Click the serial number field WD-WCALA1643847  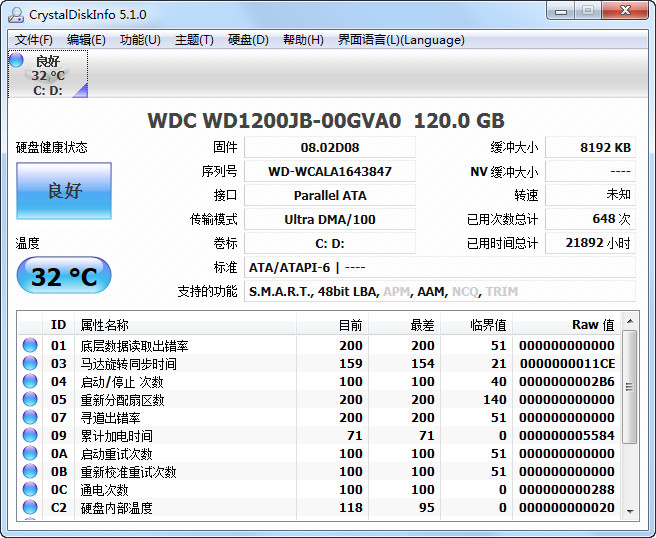click(x=330, y=172)
